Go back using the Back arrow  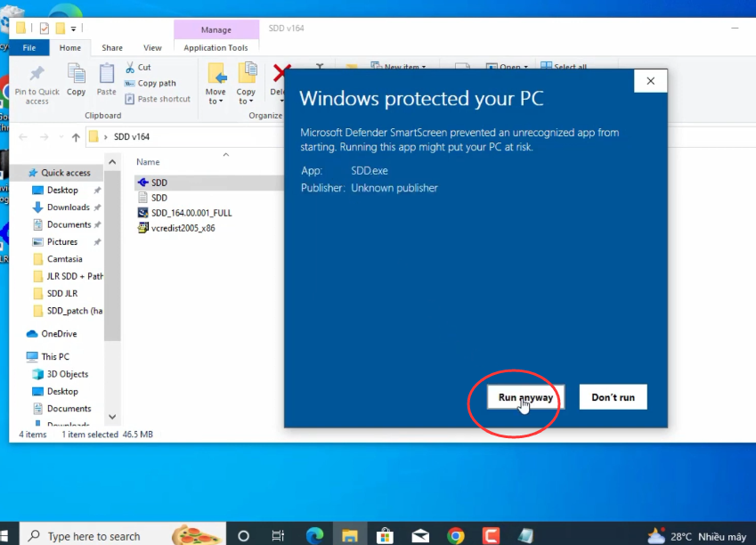22,137
